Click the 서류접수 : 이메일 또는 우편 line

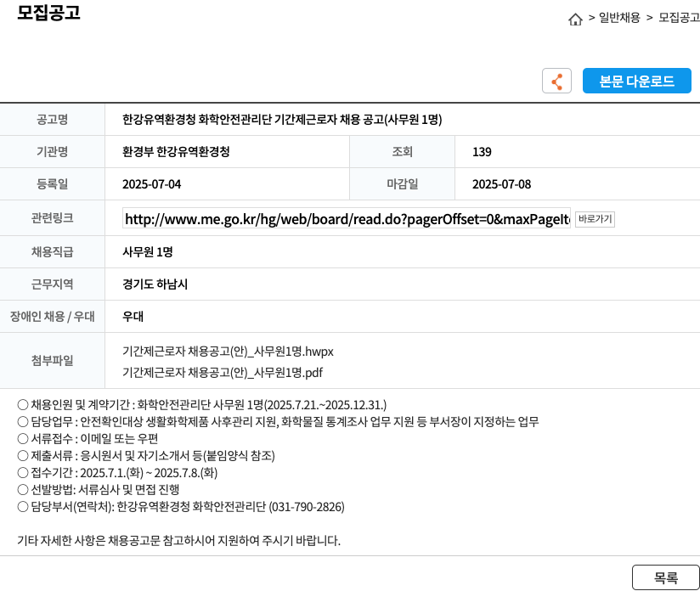88,439
